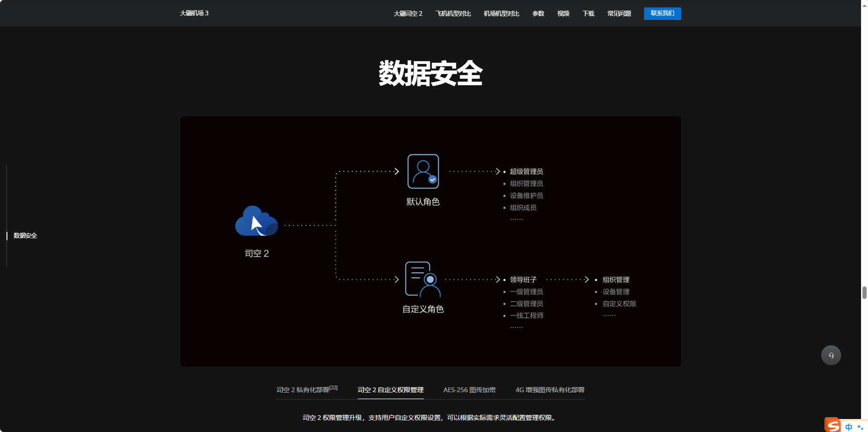Viewport: 868px width, 432px height.
Task: Click the 大疆机场 3 product title
Action: click(194, 13)
